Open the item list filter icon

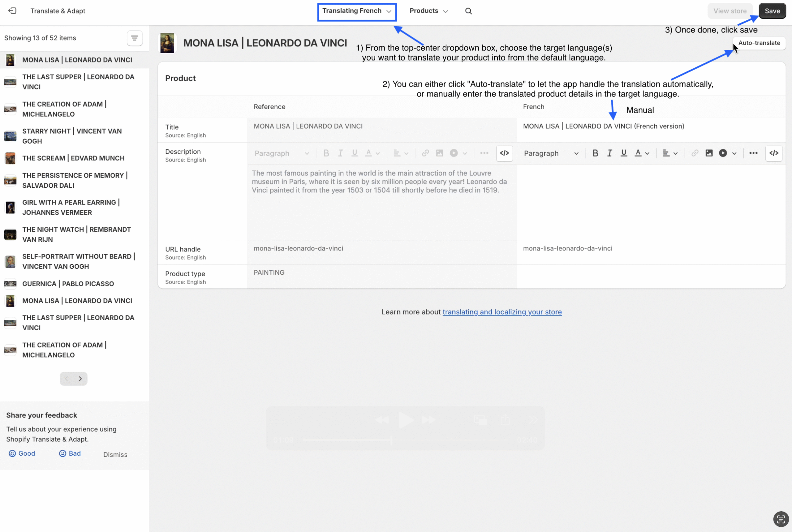coord(134,38)
